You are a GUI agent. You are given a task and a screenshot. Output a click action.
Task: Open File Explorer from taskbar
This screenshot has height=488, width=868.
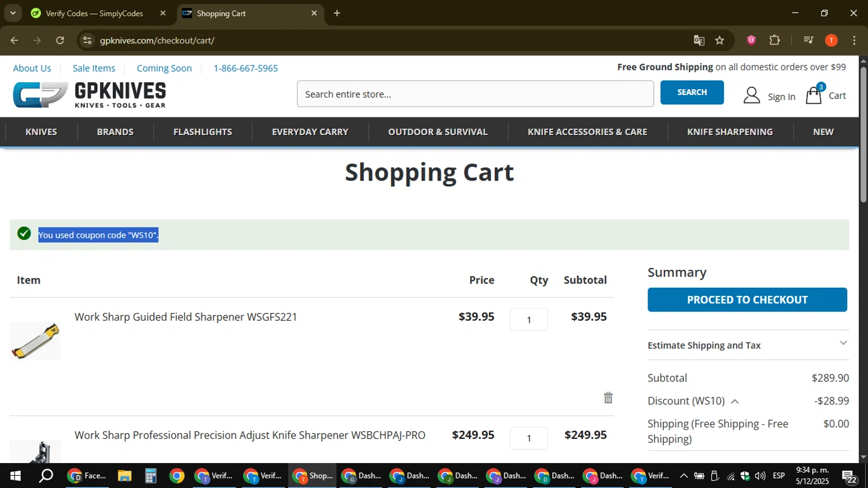124,476
